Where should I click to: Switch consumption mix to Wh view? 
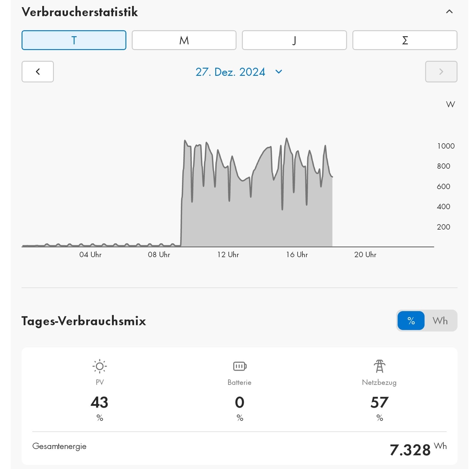440,321
